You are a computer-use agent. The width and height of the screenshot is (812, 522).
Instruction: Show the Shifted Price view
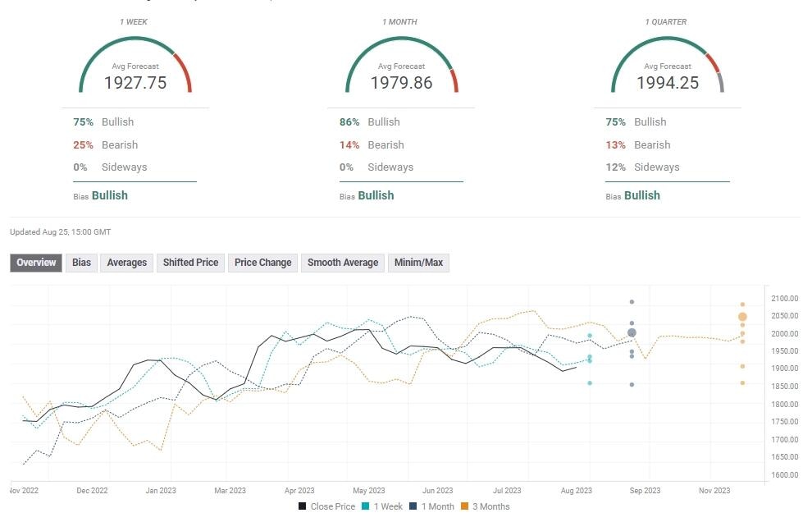190,263
